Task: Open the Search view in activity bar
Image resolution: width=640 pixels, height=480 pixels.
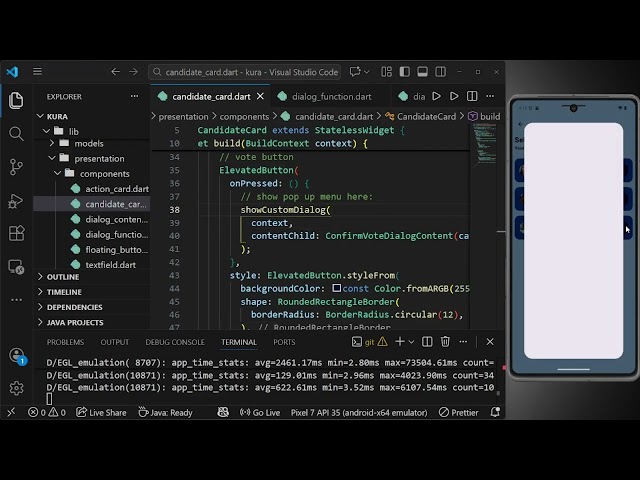Action: coord(16,133)
